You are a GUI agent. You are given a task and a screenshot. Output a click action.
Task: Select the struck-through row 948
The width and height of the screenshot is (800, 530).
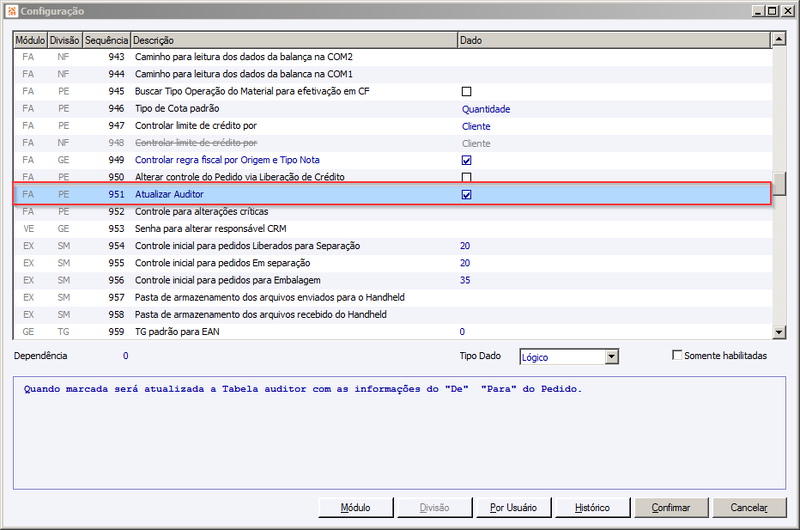pos(392,143)
